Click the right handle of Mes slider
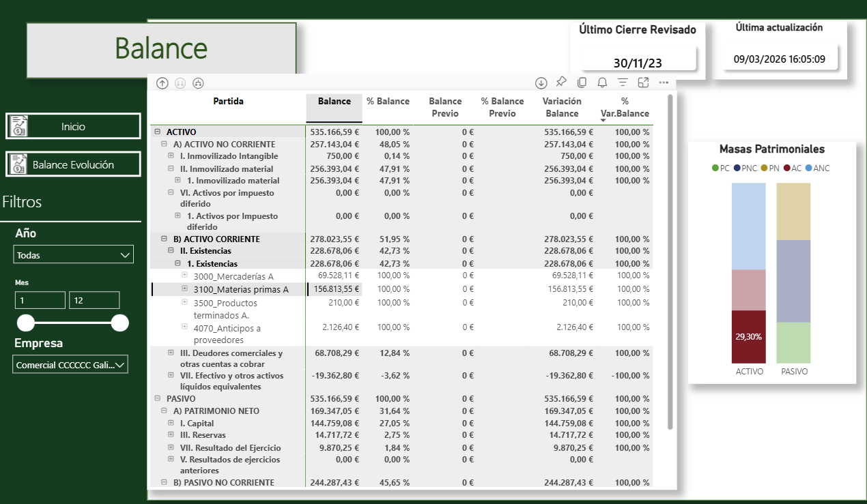 tap(119, 323)
